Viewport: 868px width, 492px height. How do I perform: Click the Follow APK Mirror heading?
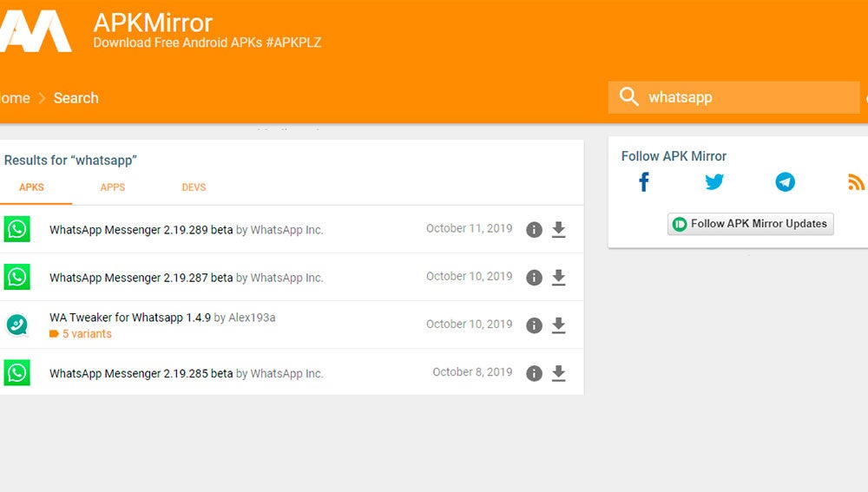click(674, 156)
